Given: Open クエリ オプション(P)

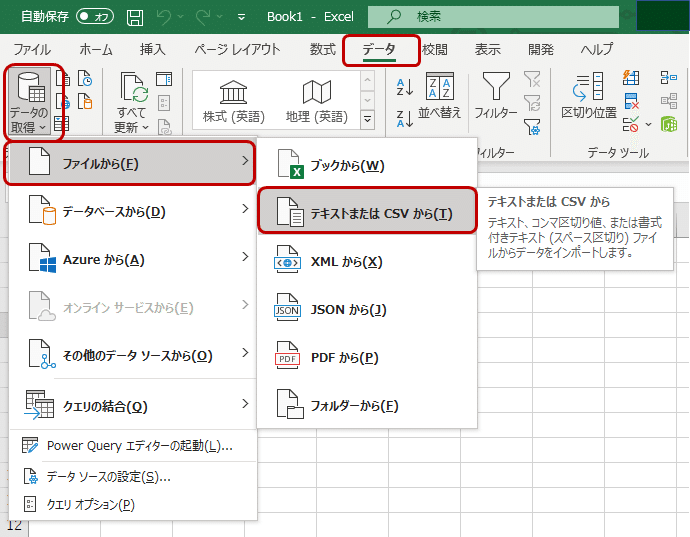Looking at the screenshot, I should [x=132, y=504].
